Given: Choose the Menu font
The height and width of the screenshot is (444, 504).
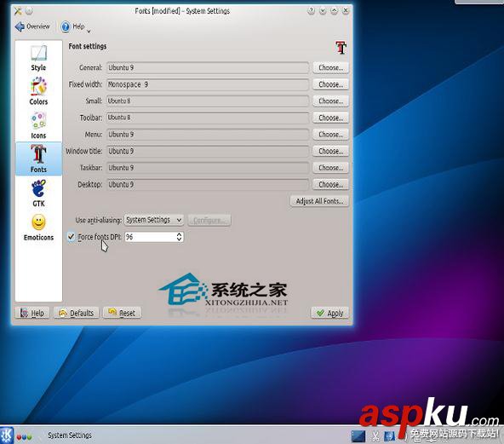Looking at the screenshot, I should click(330, 135).
